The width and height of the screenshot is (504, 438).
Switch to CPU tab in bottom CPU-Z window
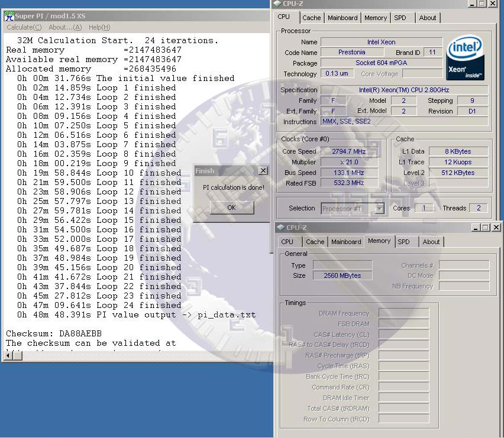287,242
